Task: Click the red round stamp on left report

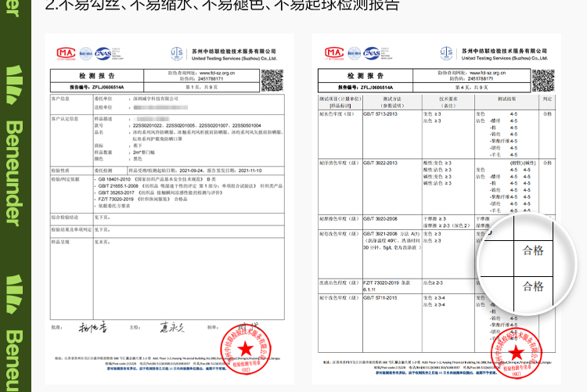Action: pos(246,349)
